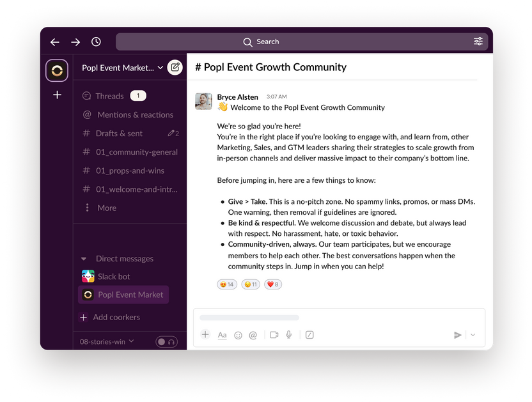Toggle the huddle headphones switch
The image size is (532, 402).
pyautogui.click(x=166, y=342)
